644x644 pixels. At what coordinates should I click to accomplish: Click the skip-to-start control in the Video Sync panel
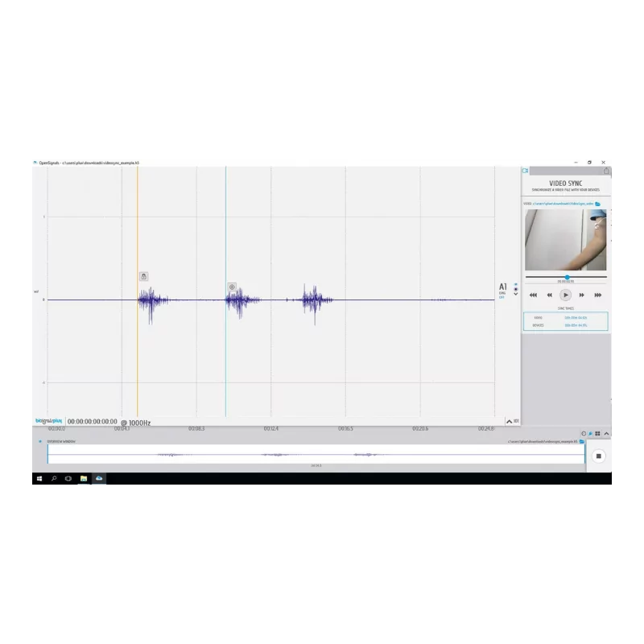pyautogui.click(x=534, y=295)
